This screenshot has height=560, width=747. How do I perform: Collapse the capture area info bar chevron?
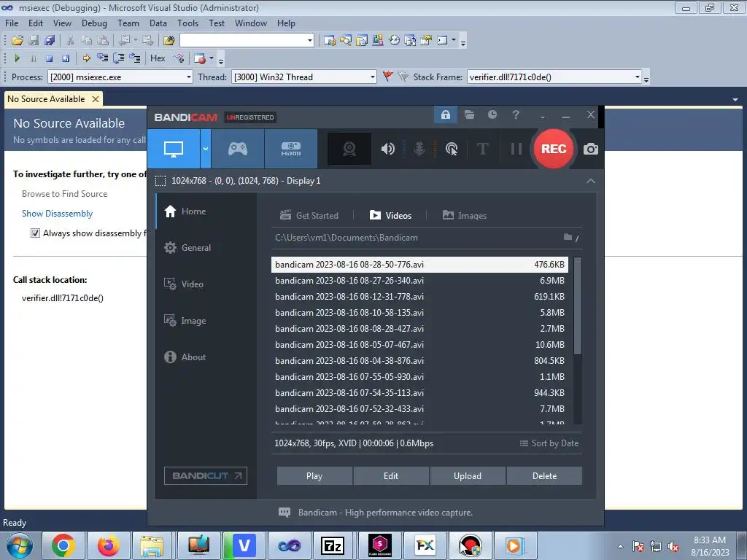[x=591, y=181]
